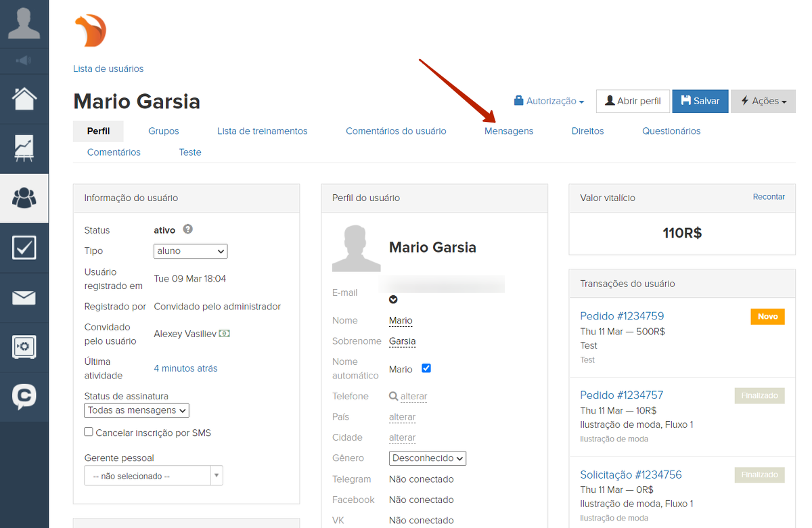The image size is (812, 528).
Task: Open the Gênero dropdown
Action: 427,458
